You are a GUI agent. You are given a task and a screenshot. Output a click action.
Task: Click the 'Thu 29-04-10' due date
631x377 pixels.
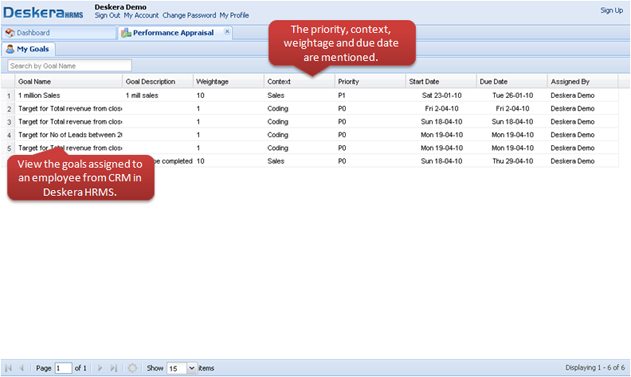click(513, 161)
